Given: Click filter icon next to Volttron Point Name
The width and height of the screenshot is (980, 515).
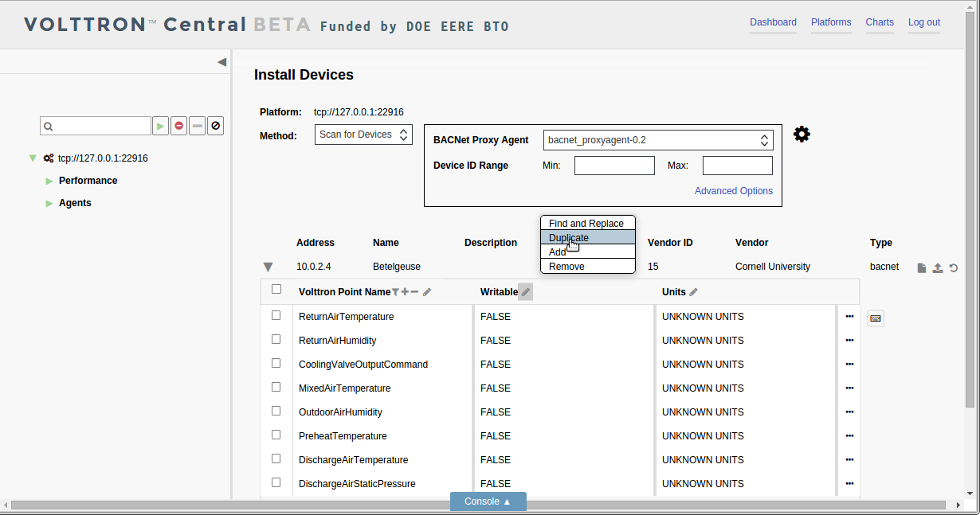Looking at the screenshot, I should tap(395, 292).
